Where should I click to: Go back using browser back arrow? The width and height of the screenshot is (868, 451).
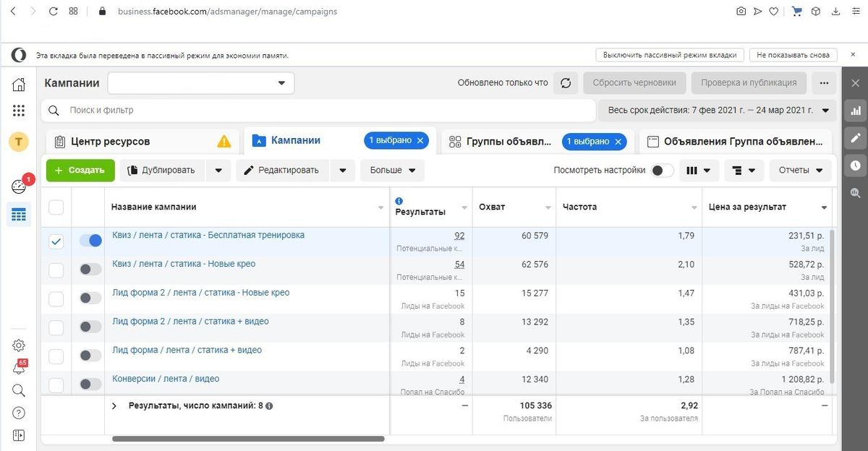(13, 12)
